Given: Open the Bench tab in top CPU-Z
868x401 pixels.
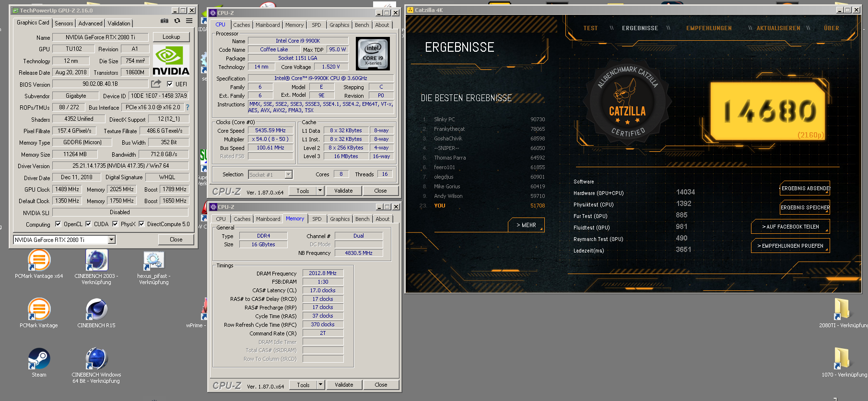Looking at the screenshot, I should [x=362, y=25].
